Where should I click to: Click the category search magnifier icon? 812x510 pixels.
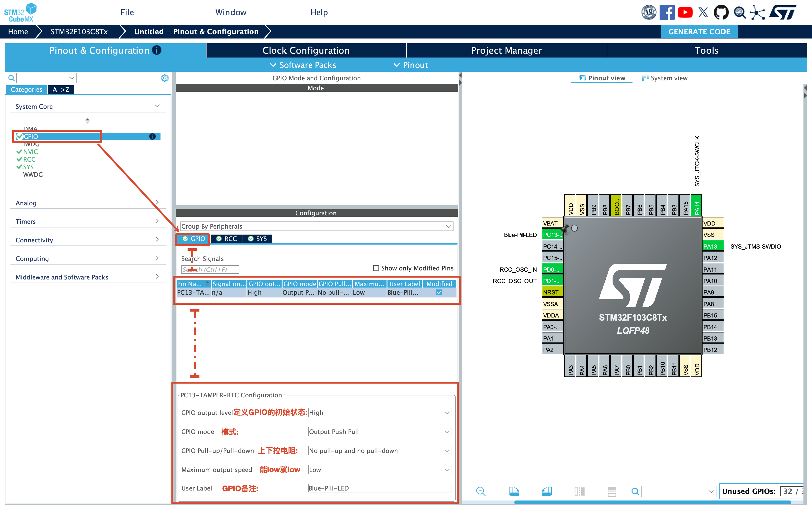[x=11, y=78]
